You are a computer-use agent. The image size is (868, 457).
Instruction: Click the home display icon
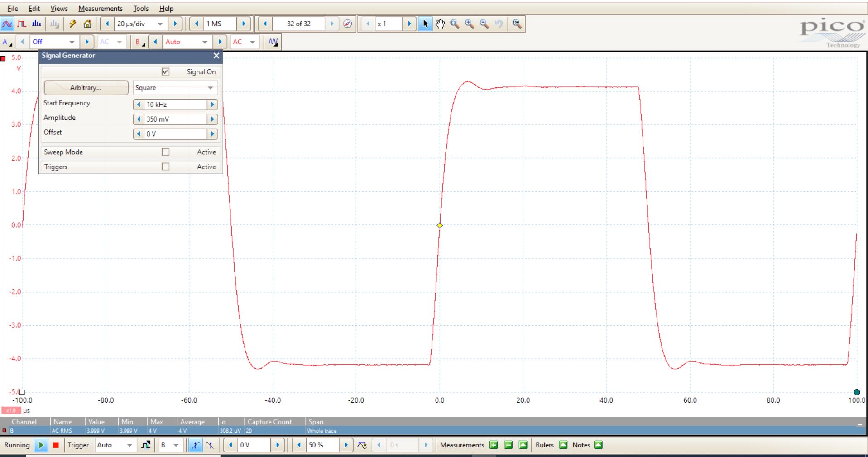pyautogui.click(x=87, y=24)
